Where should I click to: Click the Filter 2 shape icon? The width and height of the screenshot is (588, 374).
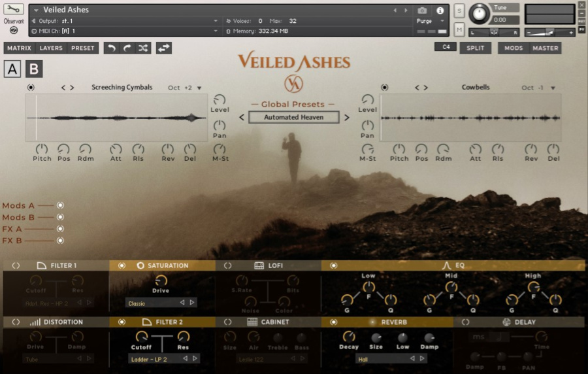pos(147,322)
